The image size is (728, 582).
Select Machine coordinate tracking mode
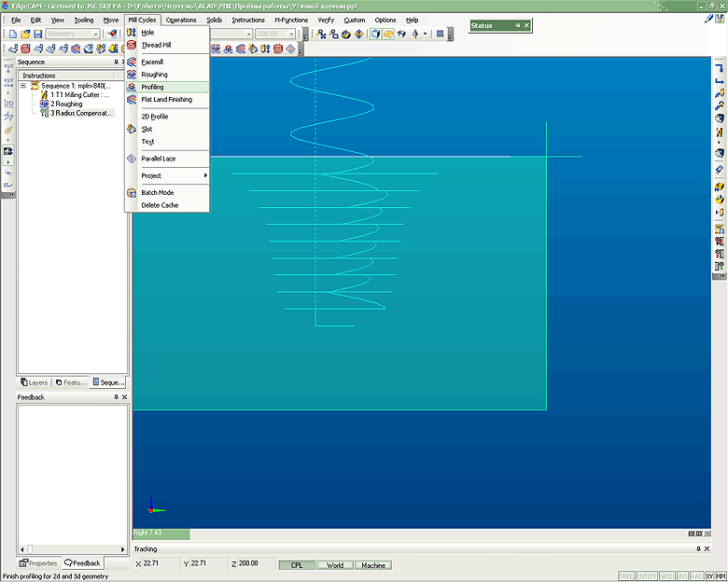point(373,565)
